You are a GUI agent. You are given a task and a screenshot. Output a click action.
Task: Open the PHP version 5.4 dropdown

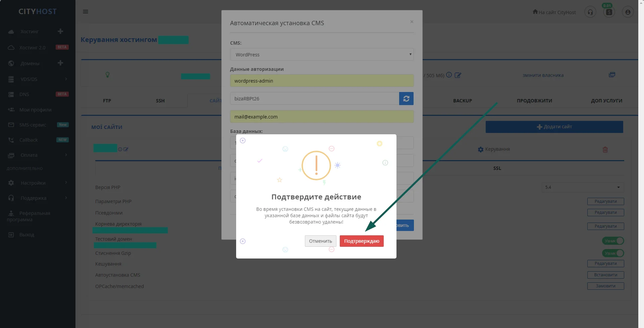click(x=583, y=187)
